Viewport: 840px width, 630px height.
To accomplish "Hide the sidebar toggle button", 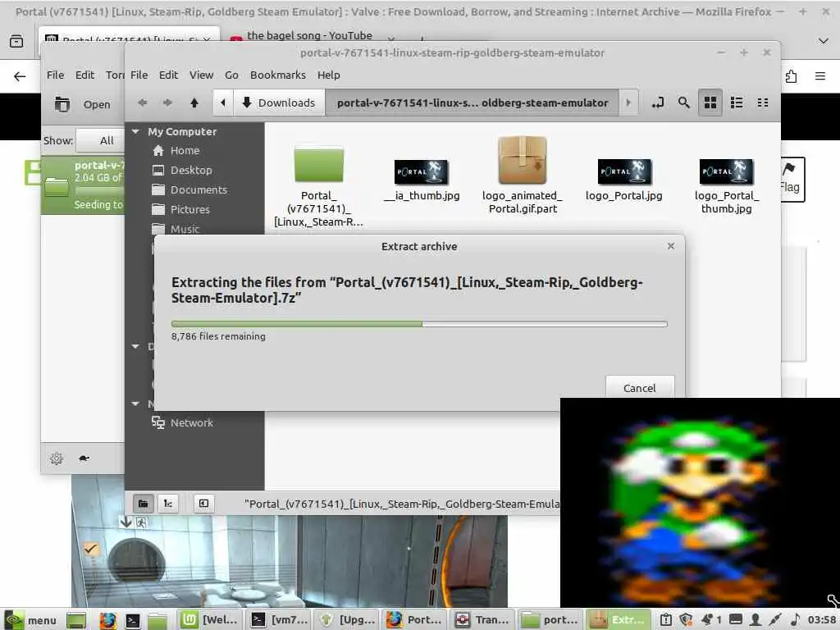I will point(203,504).
